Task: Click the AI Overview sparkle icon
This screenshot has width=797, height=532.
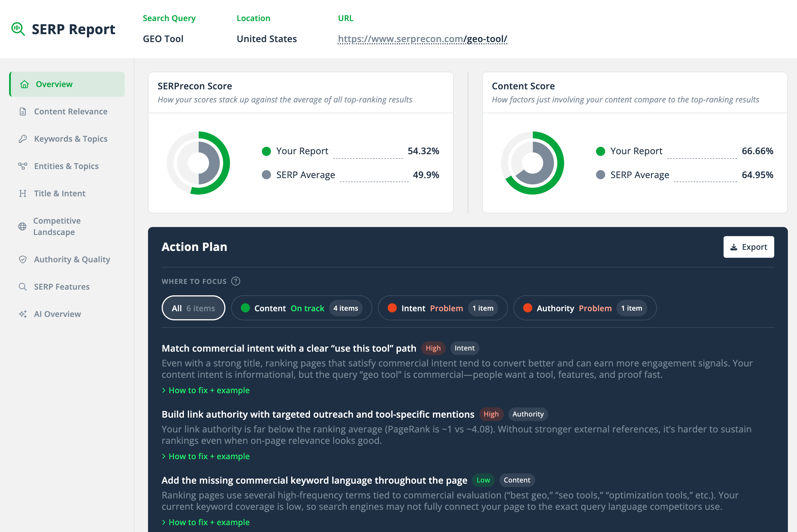Action: pyautogui.click(x=23, y=314)
